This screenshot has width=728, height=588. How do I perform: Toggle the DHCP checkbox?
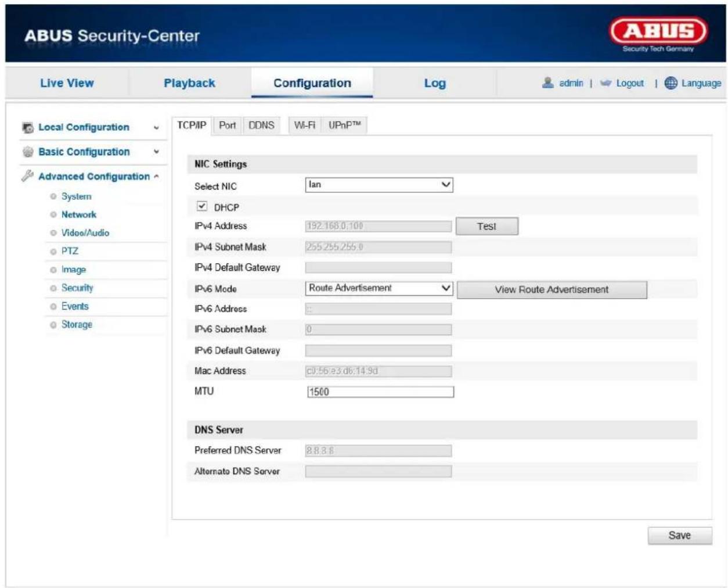point(202,206)
